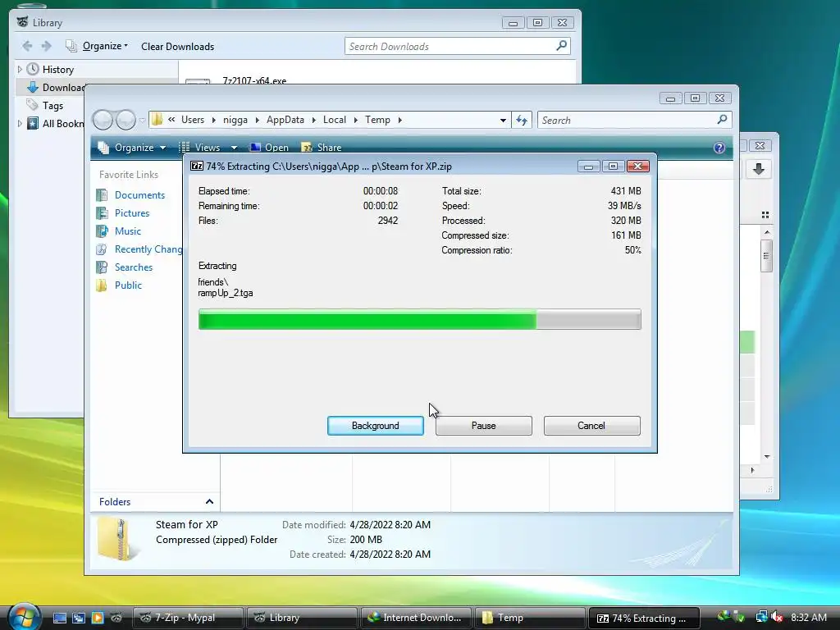Click Explorer forward navigation button
This screenshot has height=630, width=840.
click(x=126, y=120)
